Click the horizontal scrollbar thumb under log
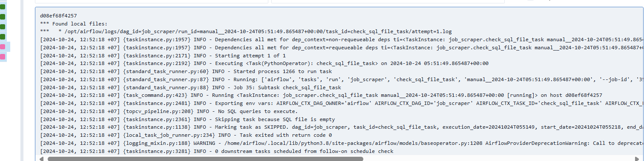Viewport: 644px width, 161px height. 205,159
